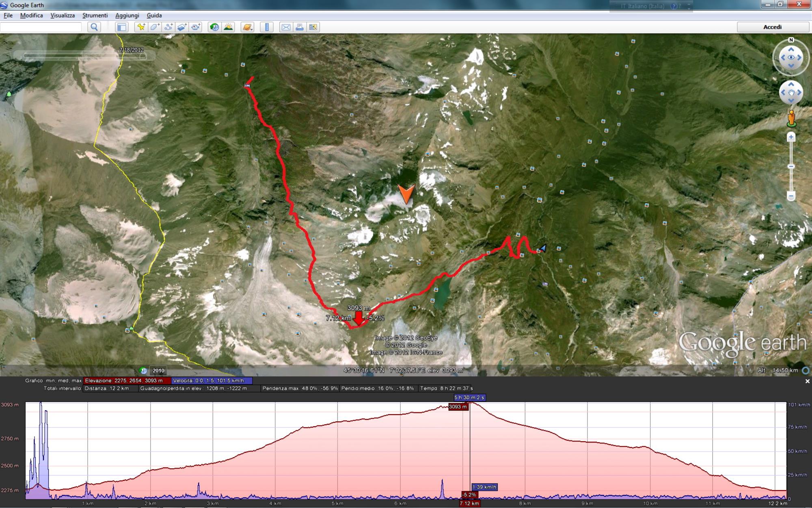The image size is (812, 508).
Task: Click the N north-reset compass marker
Action: pyautogui.click(x=791, y=40)
